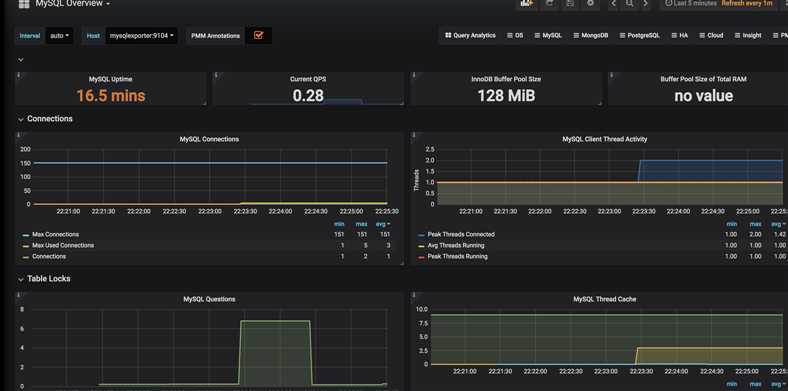The image size is (788, 391).
Task: Click the MySQL Uptime panel title
Action: [x=111, y=79]
